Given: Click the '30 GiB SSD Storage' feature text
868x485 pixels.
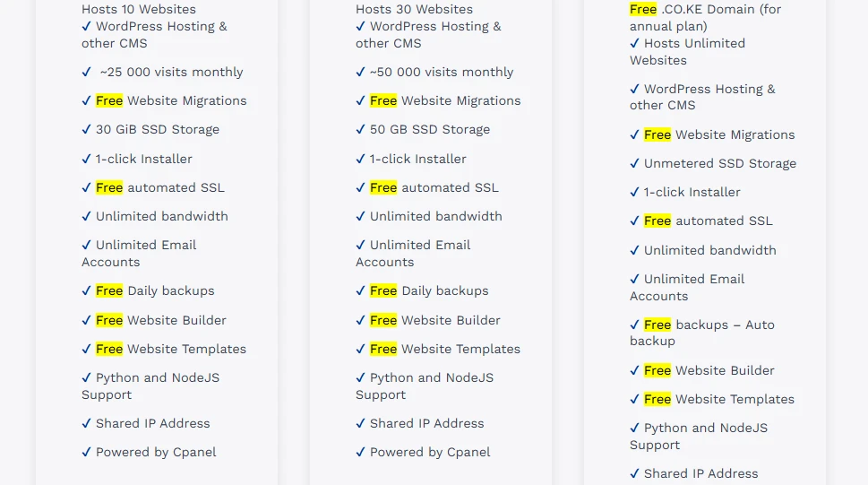Looking at the screenshot, I should 158,130.
